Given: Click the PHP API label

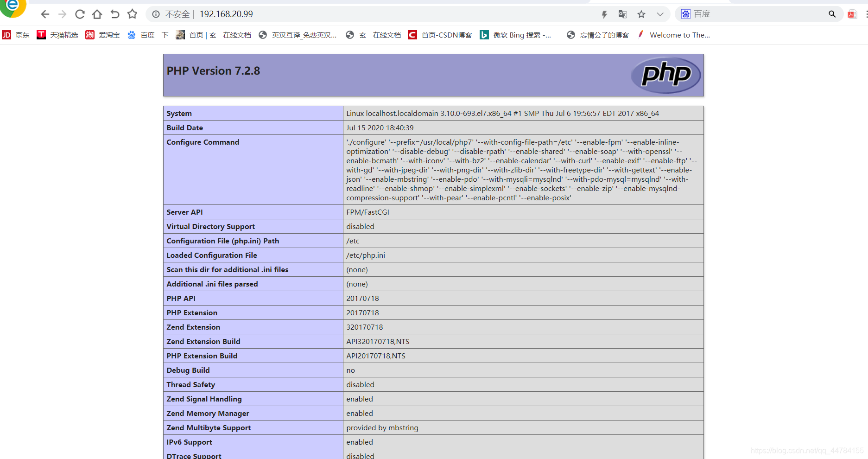Looking at the screenshot, I should coord(181,299).
